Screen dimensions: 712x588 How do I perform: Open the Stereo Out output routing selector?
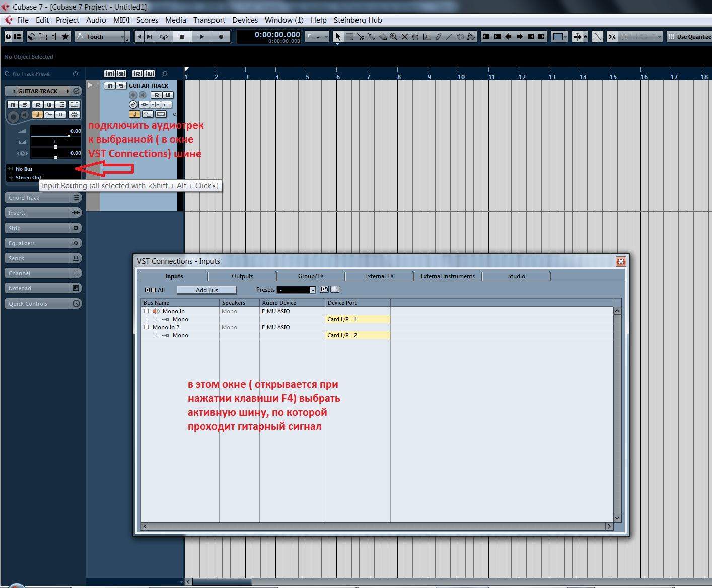pyautogui.click(x=44, y=177)
